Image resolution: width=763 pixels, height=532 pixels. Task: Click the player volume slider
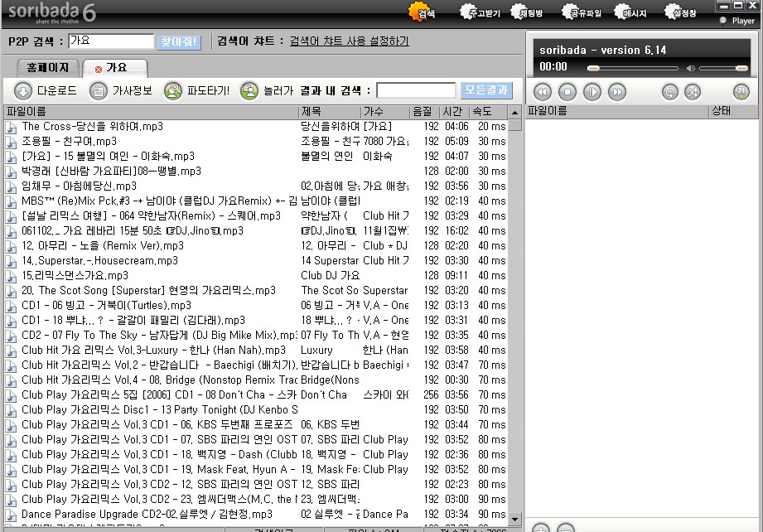(x=723, y=69)
